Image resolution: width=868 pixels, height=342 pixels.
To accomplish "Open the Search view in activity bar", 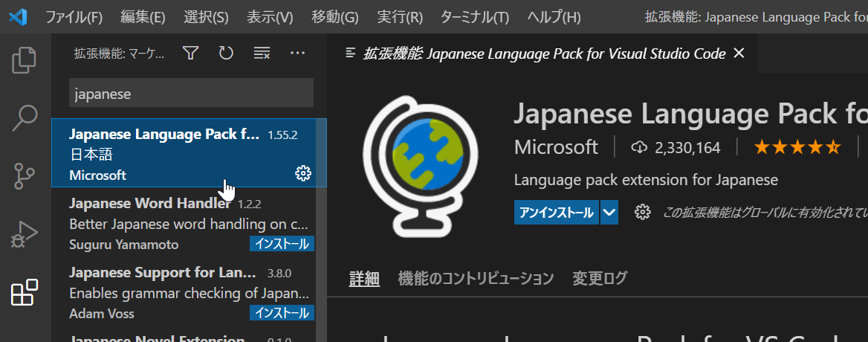I will tap(25, 118).
